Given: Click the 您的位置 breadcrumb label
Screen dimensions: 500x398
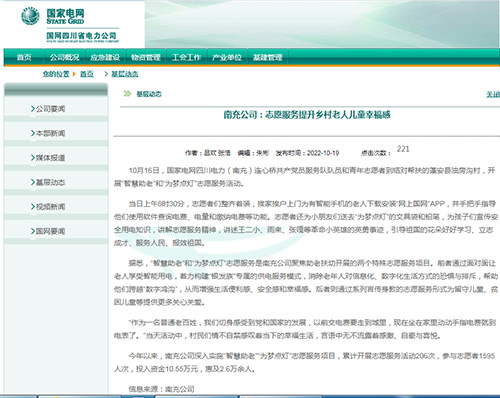Looking at the screenshot, I should tap(56, 74).
